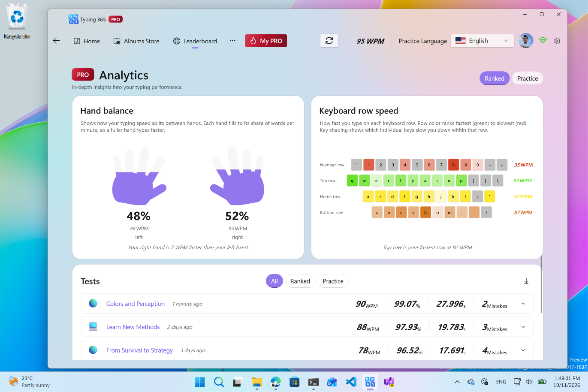Open the Windows Start menu
The image size is (588, 392).
(200, 382)
